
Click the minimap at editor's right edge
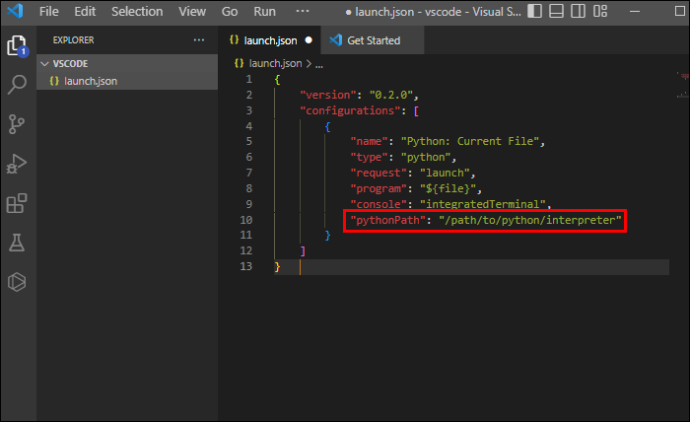pos(682,86)
